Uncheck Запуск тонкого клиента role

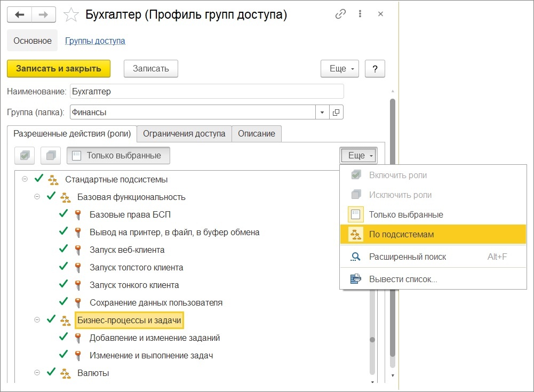click(63, 284)
